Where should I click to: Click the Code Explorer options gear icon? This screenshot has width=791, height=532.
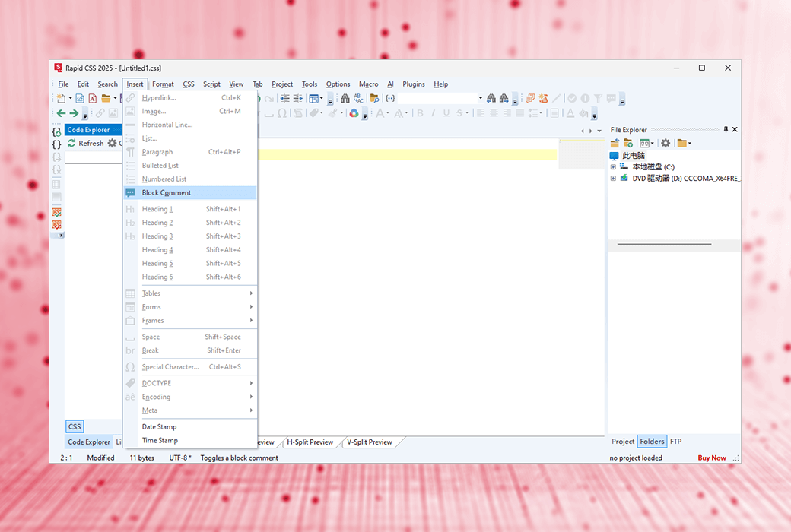pyautogui.click(x=112, y=143)
